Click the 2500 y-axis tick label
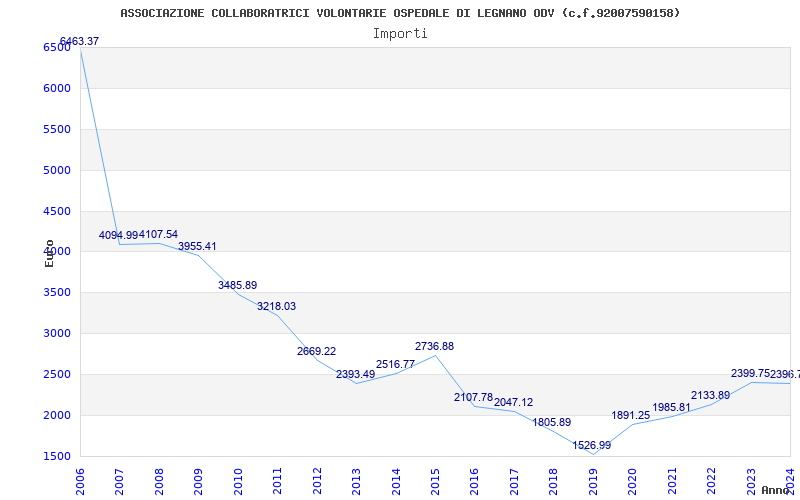 (x=57, y=374)
